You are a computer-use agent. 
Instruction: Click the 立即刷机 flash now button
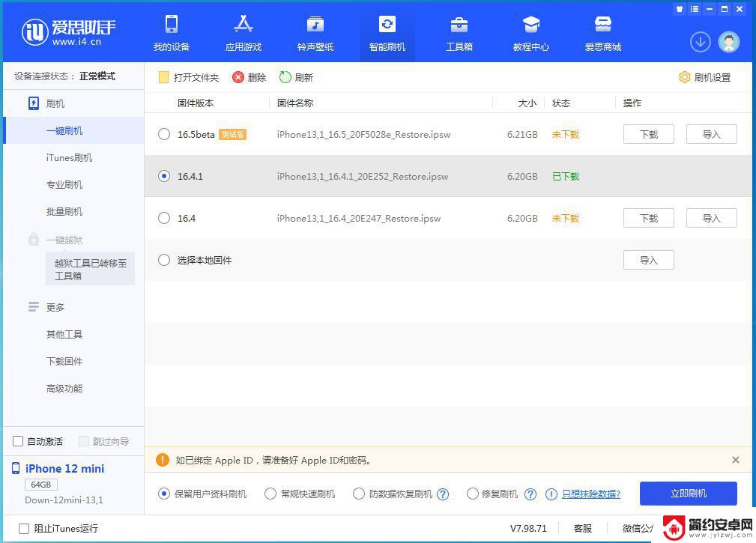[688, 494]
